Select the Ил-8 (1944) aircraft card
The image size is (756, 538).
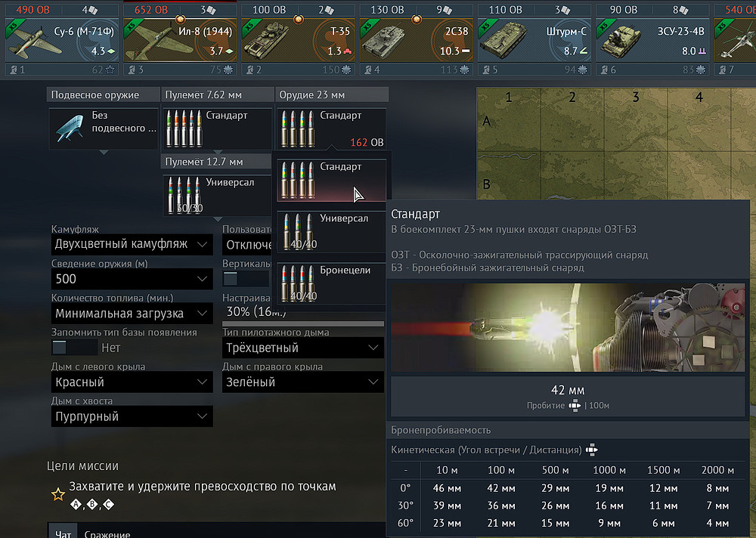[180, 40]
